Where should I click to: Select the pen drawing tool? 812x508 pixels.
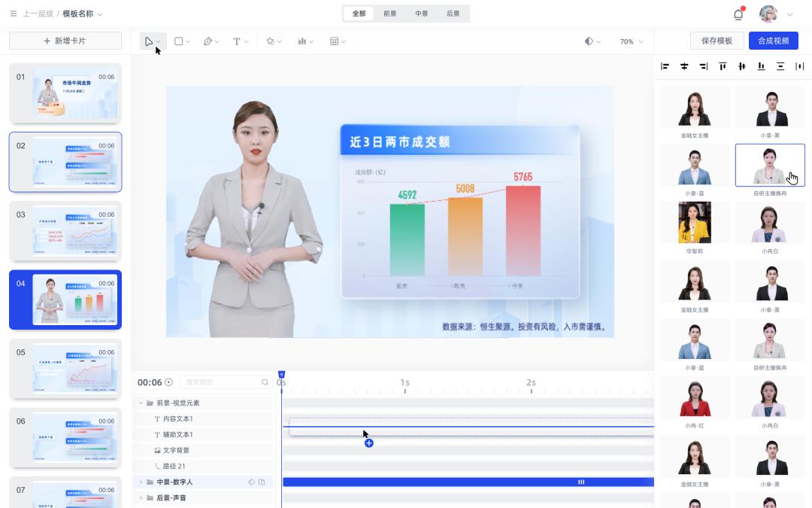click(x=208, y=41)
